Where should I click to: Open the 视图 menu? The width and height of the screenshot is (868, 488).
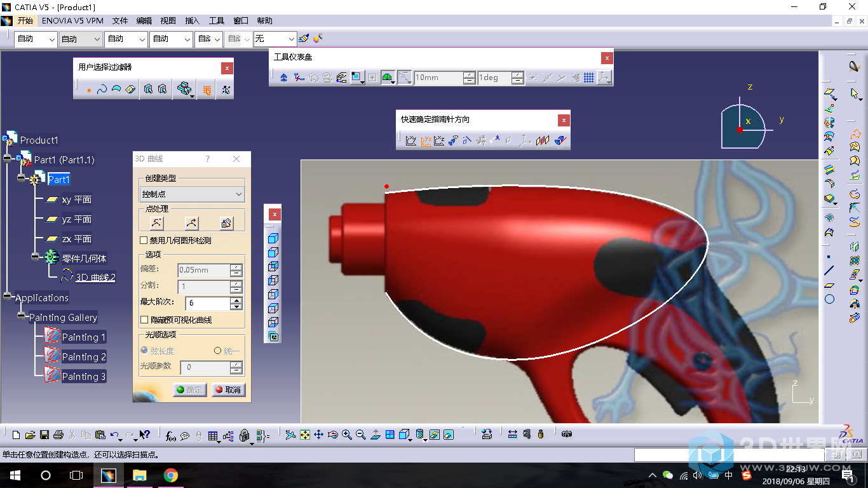(x=168, y=20)
